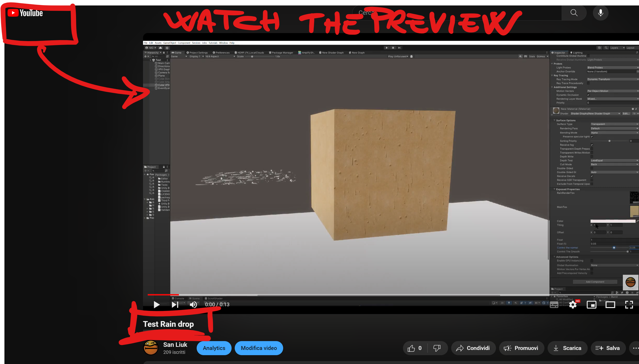The height and width of the screenshot is (364, 639).
Task: Open video quality settings gear
Action: [x=573, y=305]
